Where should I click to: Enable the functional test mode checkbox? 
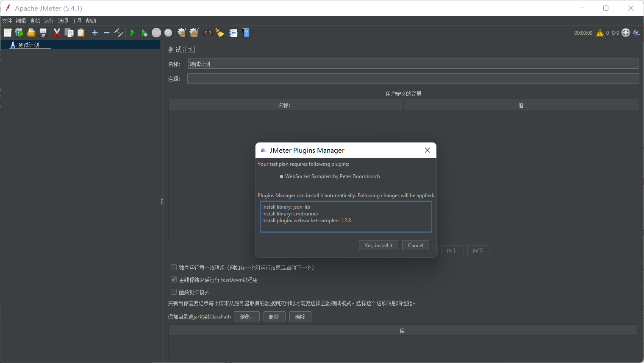coord(174,292)
